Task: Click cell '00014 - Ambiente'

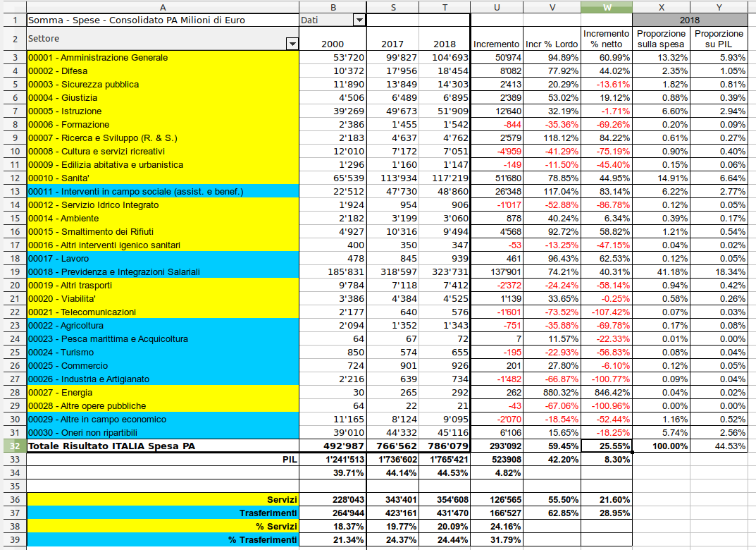Action: pos(163,218)
